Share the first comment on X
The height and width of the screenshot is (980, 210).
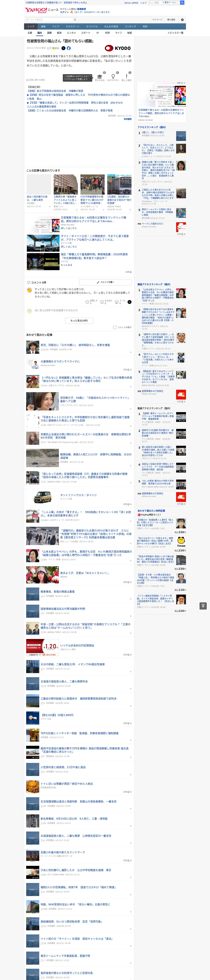(130, 302)
